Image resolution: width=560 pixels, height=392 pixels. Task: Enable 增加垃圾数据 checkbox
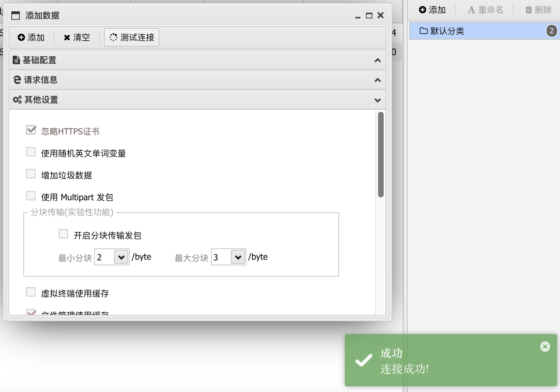pos(31,174)
